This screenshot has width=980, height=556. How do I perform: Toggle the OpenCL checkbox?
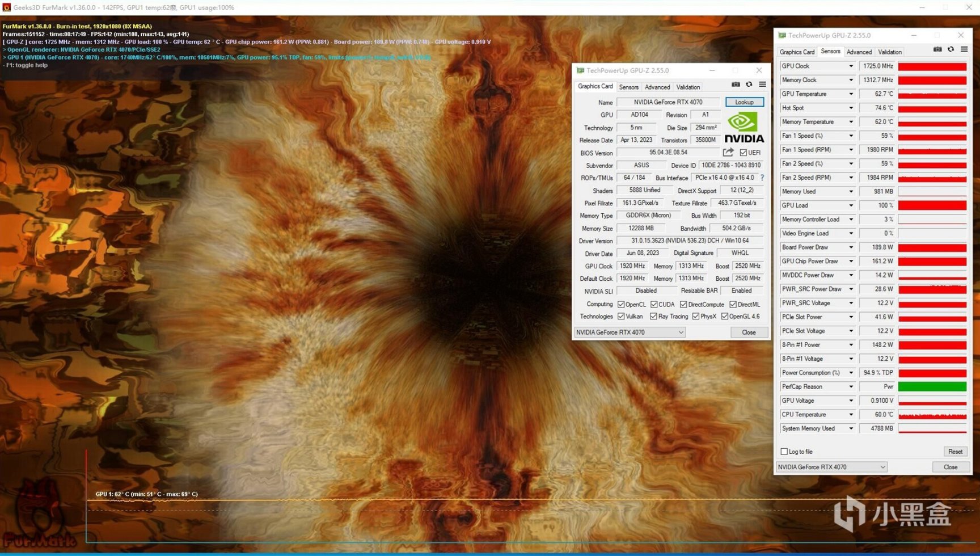pyautogui.click(x=621, y=305)
